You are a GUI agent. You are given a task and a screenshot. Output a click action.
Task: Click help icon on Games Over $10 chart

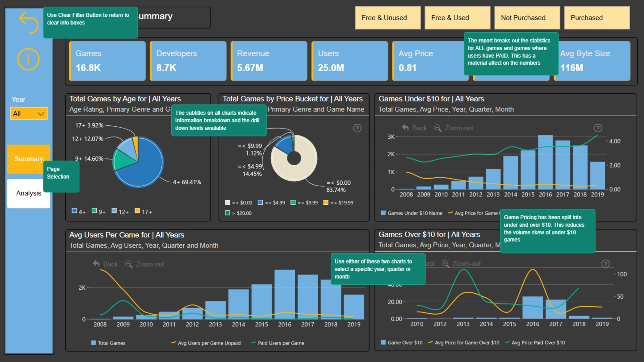(x=605, y=264)
